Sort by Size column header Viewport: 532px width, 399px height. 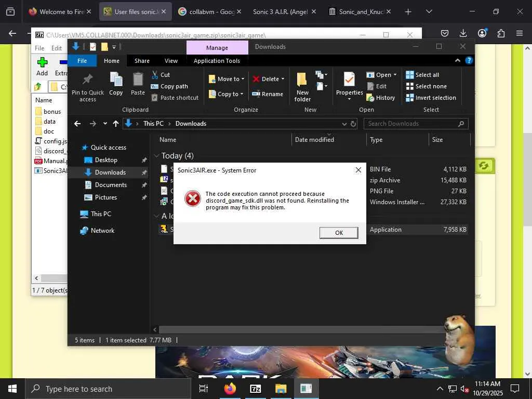click(x=437, y=139)
